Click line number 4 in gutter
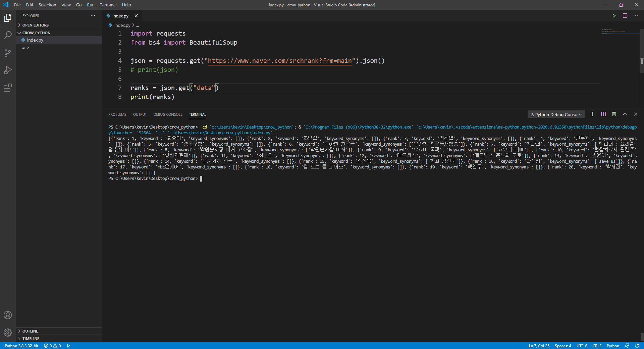 (120, 61)
